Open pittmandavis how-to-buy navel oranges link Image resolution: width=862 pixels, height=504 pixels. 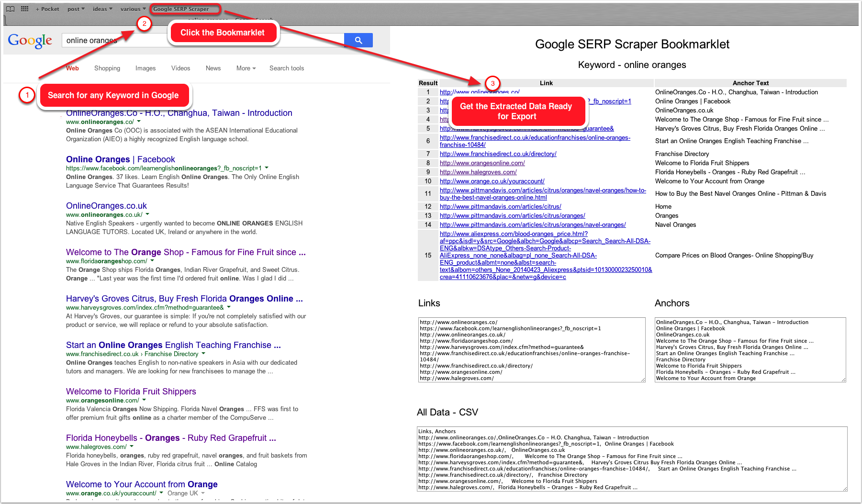point(543,194)
